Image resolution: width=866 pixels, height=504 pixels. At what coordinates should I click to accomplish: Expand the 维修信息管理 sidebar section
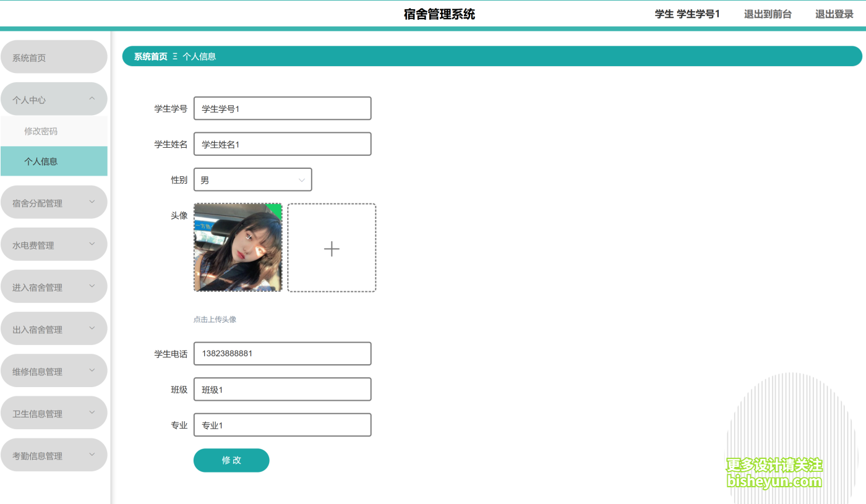click(x=54, y=370)
